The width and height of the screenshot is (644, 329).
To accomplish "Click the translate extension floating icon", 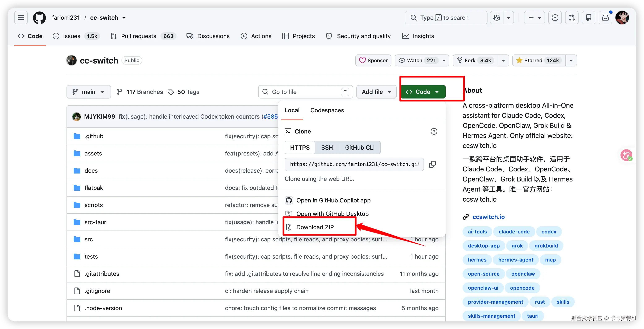I will point(626,155).
